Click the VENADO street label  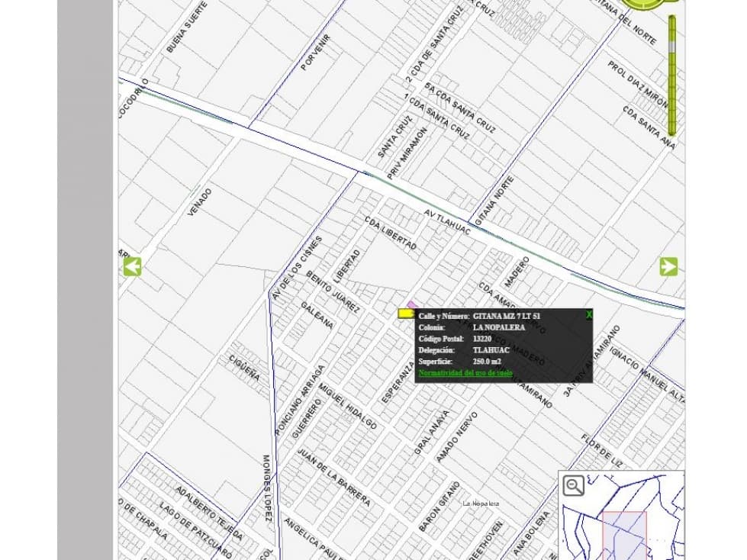(200, 202)
